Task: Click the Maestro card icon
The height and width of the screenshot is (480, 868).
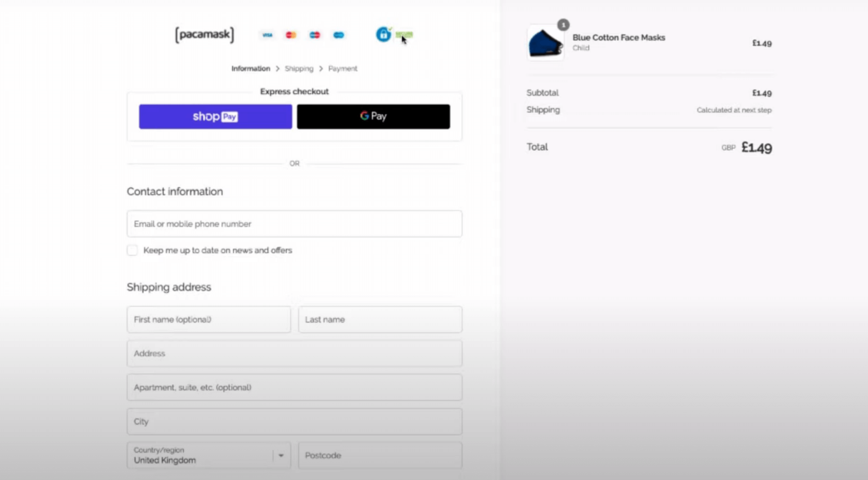Action: [314, 35]
